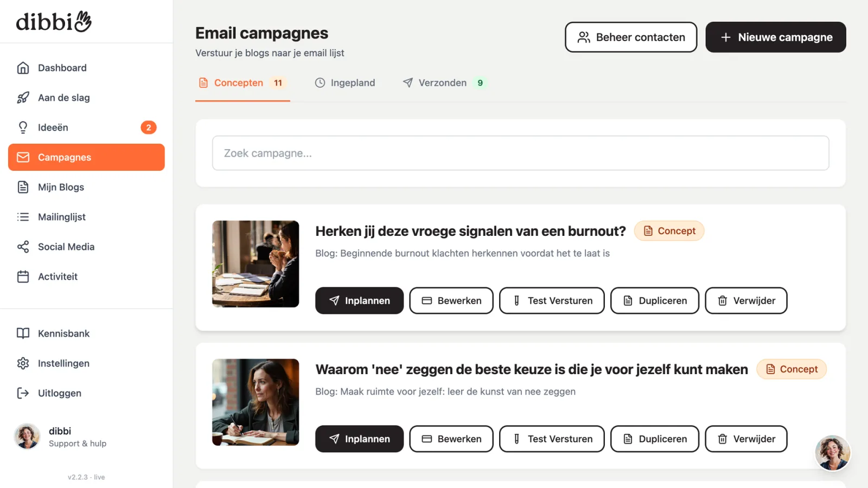Click Test Versturen for 'nee' zeggen campaign
868x488 pixels.
552,439
